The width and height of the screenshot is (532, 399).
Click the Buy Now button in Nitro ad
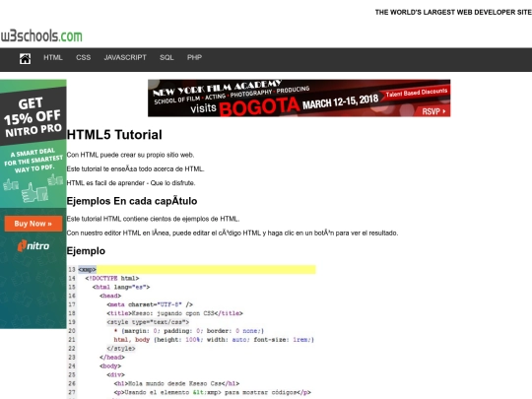coord(33,224)
